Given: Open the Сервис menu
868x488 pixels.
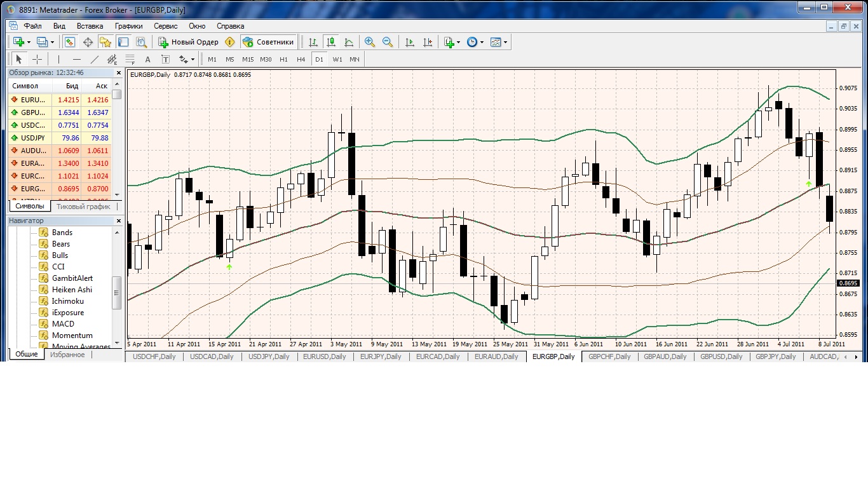Looking at the screenshot, I should [x=166, y=26].
